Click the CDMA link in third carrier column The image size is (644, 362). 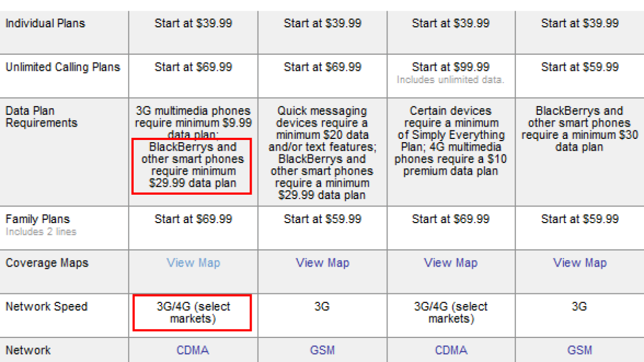(x=451, y=350)
